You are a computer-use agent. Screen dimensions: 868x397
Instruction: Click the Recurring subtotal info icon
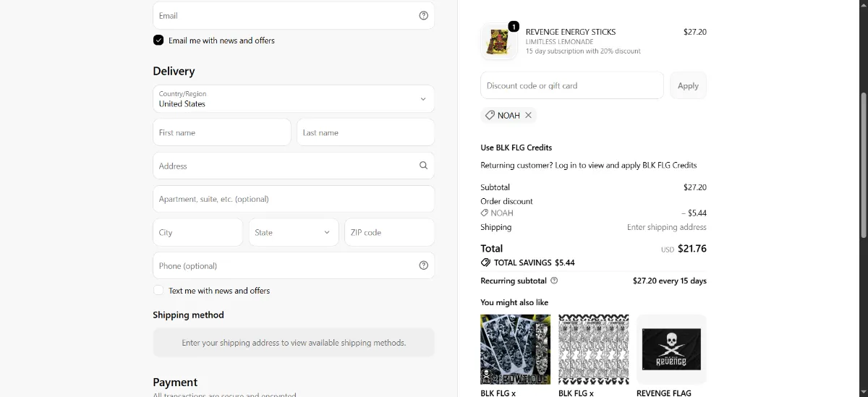[x=554, y=281]
